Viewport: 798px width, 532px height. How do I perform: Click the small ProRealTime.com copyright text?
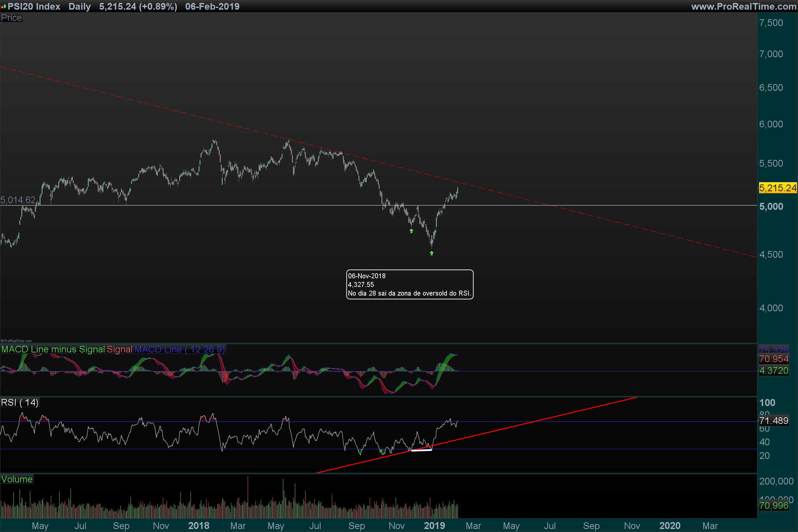[x=16, y=341]
